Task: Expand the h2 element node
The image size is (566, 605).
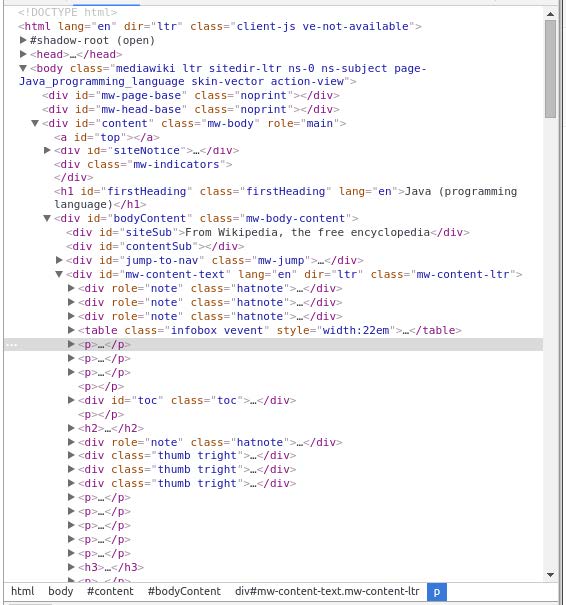Action: (x=71, y=428)
